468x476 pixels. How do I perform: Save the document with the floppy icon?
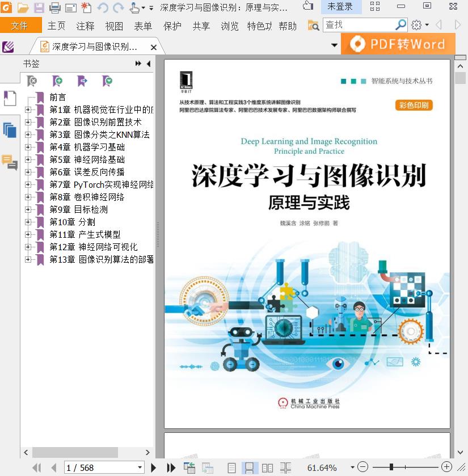coord(39,7)
